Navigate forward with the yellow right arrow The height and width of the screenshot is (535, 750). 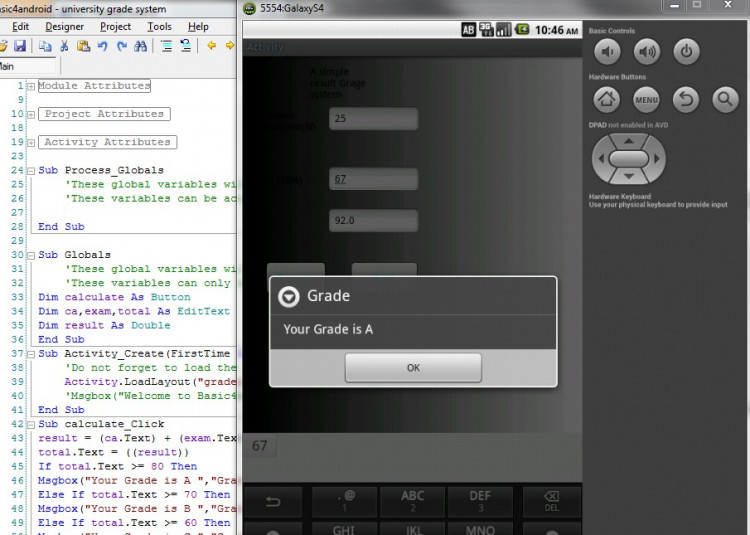(x=230, y=46)
